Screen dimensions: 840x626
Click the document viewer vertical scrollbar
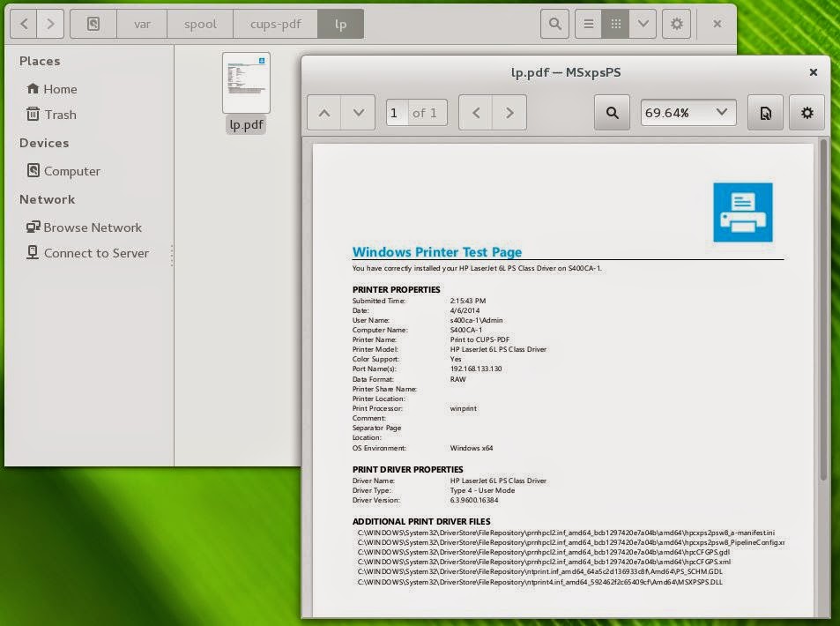823,309
